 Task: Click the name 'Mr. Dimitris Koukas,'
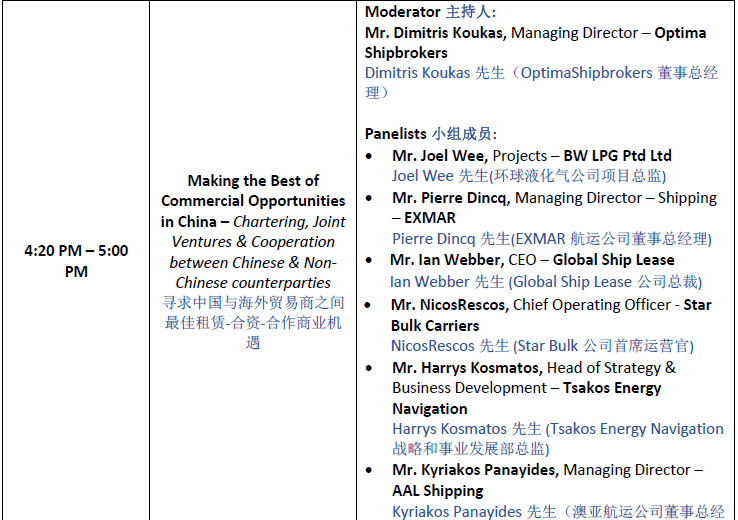pyautogui.click(x=436, y=33)
